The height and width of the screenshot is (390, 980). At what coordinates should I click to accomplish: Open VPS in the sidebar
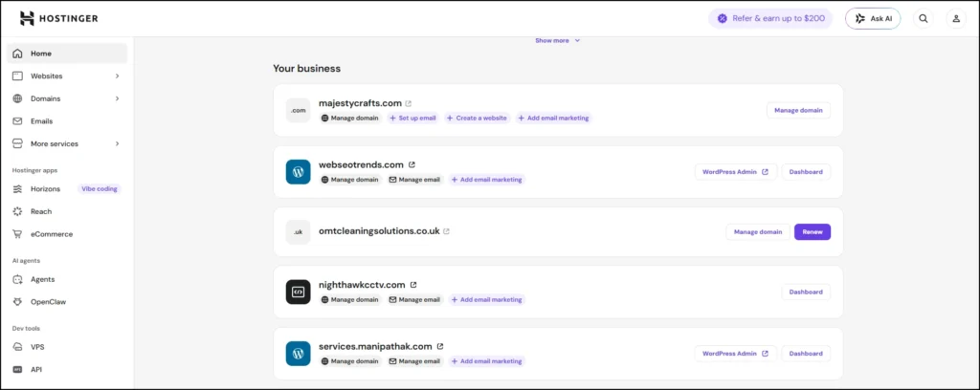coord(67,347)
